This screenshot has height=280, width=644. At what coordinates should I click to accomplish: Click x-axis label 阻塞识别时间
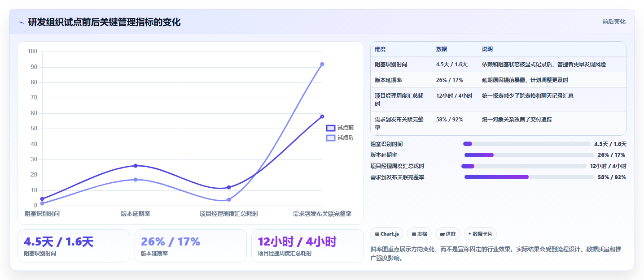[42, 214]
